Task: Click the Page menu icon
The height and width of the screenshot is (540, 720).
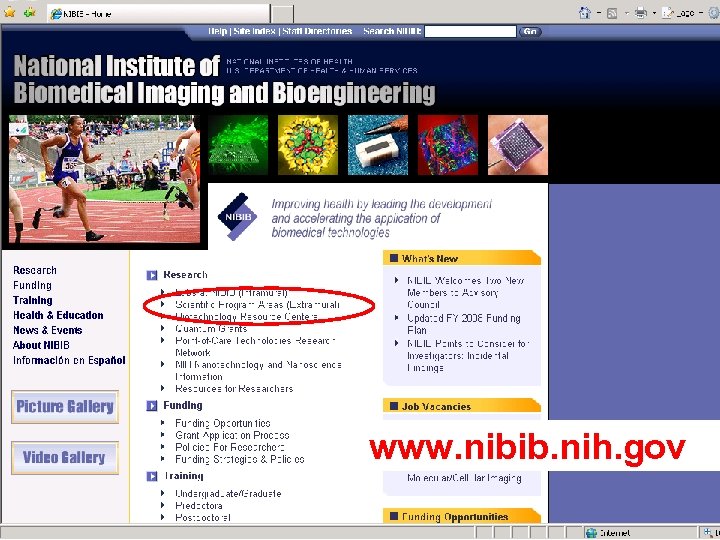Action: pos(668,13)
